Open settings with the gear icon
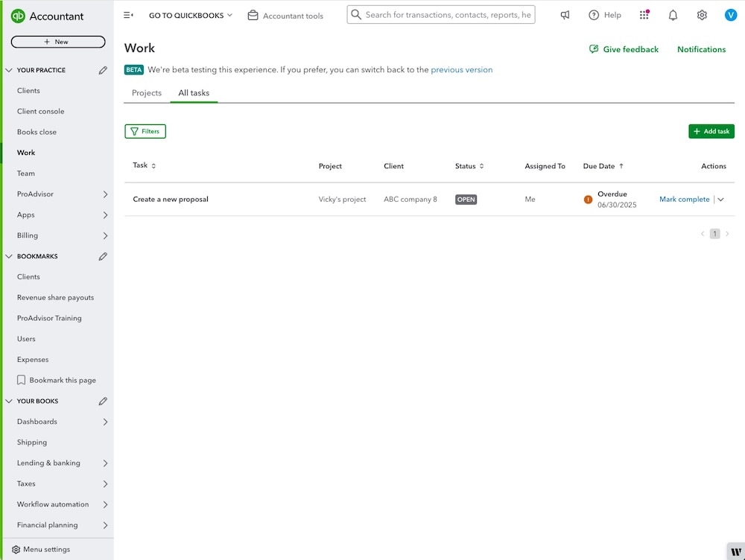745x560 pixels. pos(701,14)
